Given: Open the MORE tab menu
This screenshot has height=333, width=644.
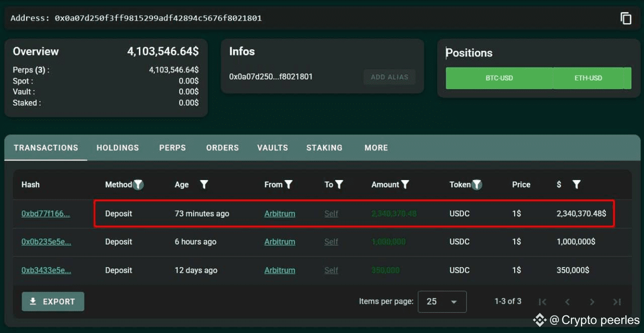Looking at the screenshot, I should [x=376, y=148].
